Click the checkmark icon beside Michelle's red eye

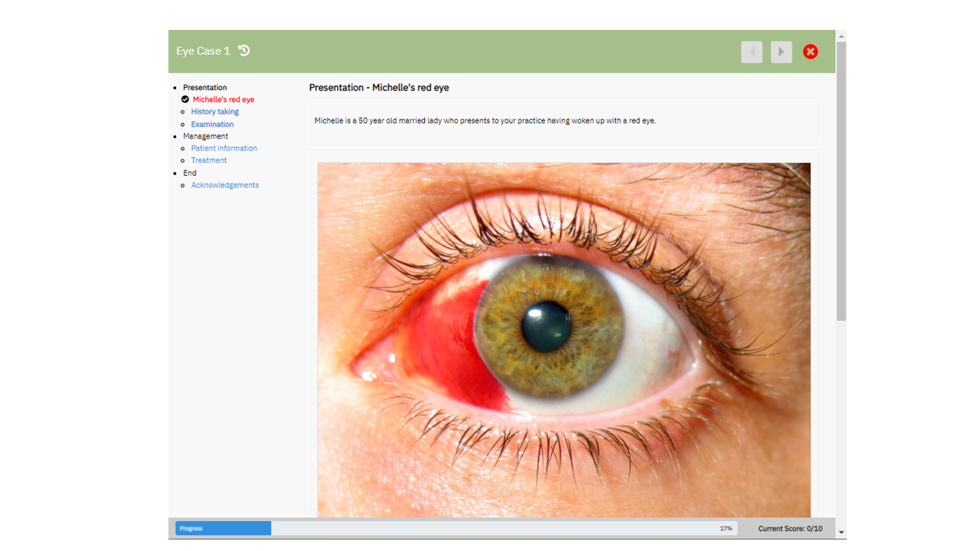[185, 99]
